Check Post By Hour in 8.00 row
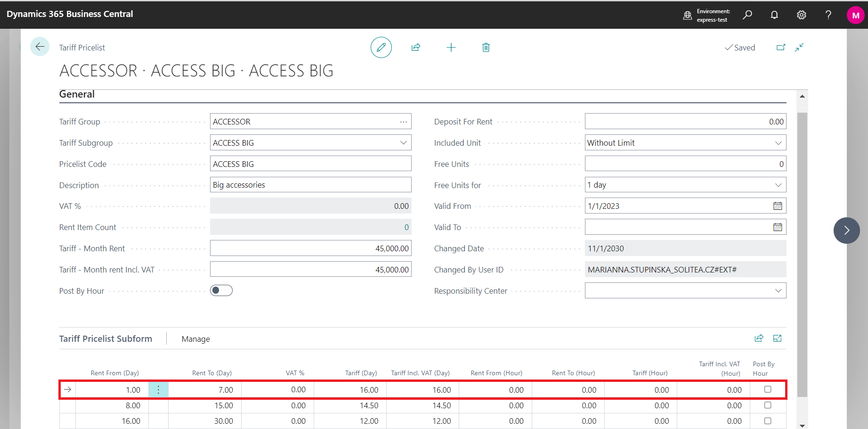Image resolution: width=868 pixels, height=429 pixels. [x=768, y=405]
